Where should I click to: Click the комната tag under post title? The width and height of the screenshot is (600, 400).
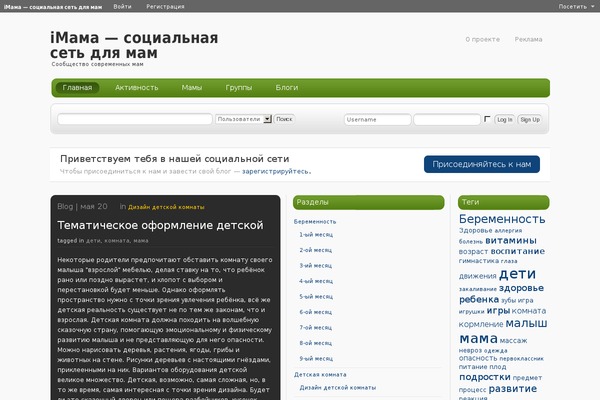pyautogui.click(x=117, y=241)
